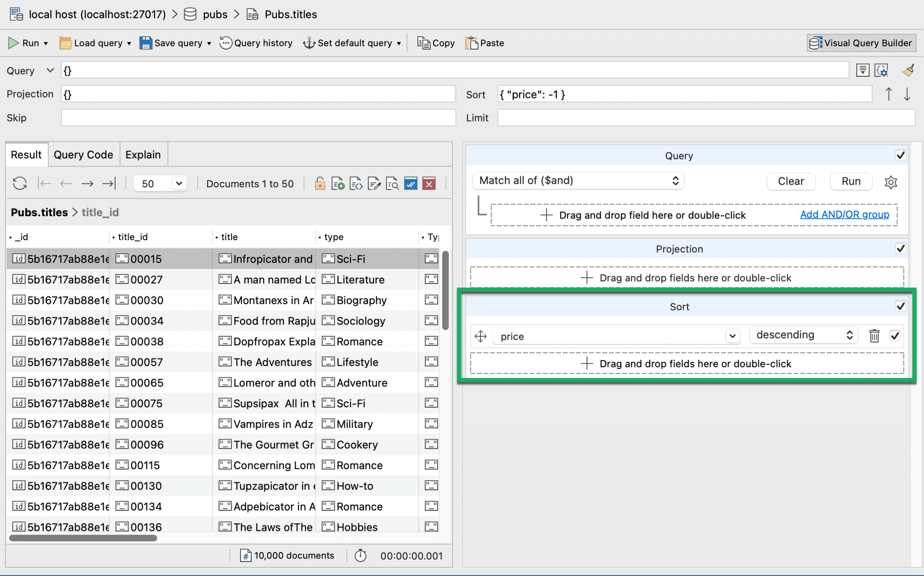Open the Explain tab

pyautogui.click(x=143, y=154)
